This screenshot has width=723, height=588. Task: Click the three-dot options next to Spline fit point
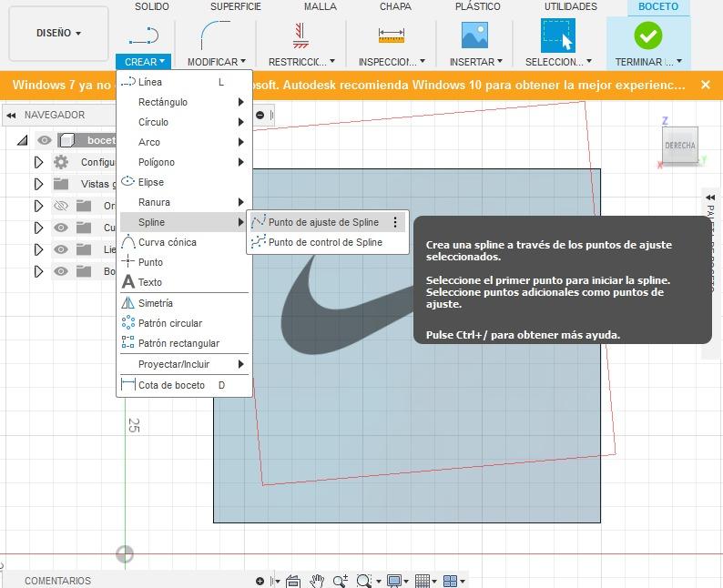395,222
